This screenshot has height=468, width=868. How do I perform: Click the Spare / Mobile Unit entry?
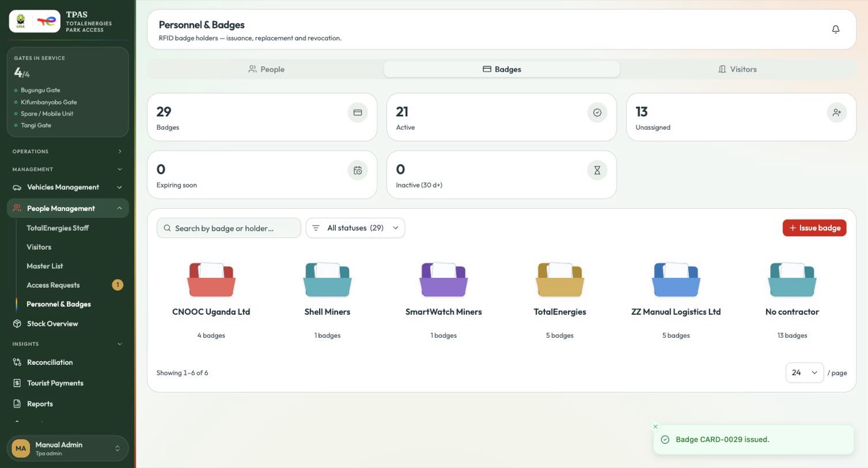pyautogui.click(x=47, y=114)
